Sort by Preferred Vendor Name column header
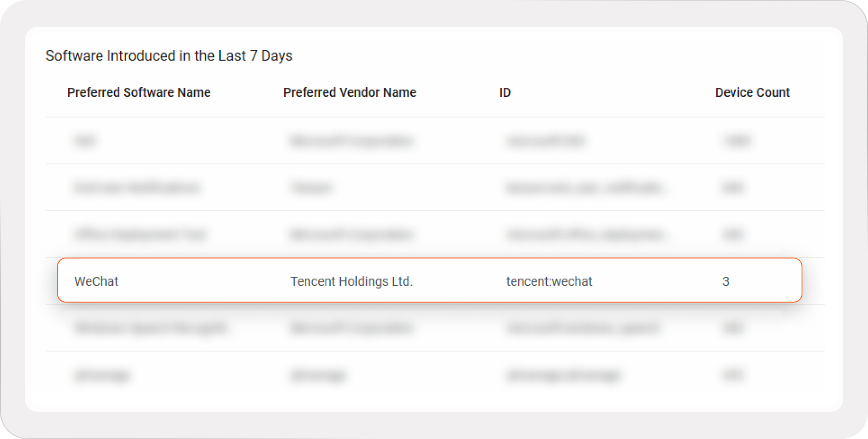Viewport: 868px width, 439px height. [x=349, y=92]
